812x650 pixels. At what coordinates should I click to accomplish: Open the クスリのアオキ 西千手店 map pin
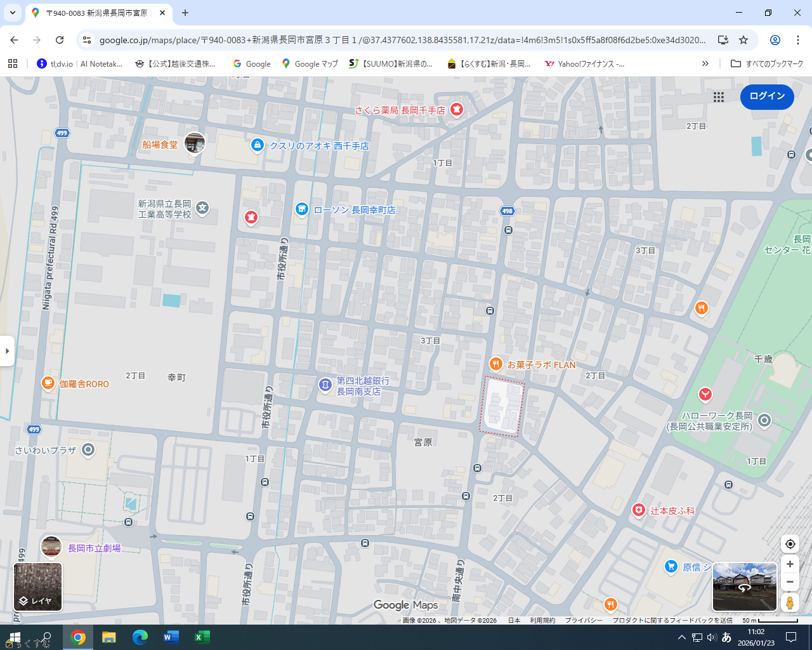tap(257, 145)
